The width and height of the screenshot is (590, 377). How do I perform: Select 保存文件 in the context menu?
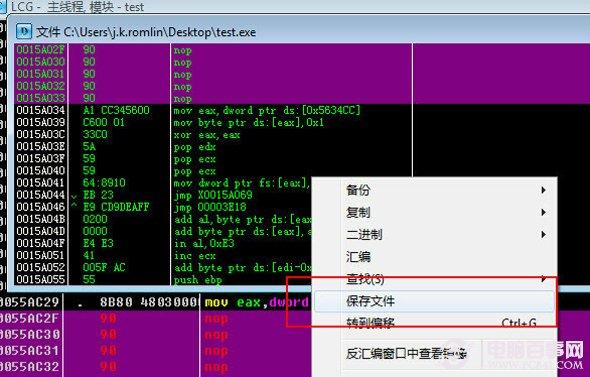click(434, 301)
